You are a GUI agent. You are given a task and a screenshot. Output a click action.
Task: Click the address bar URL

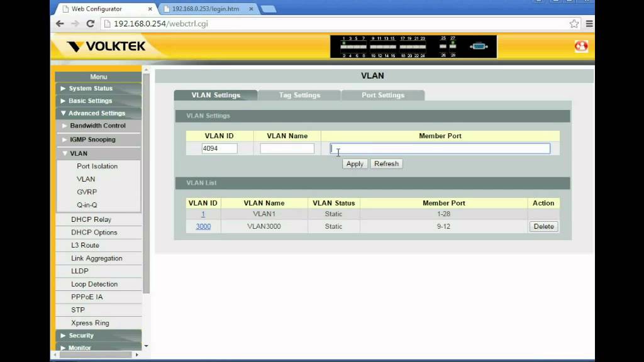tap(160, 24)
